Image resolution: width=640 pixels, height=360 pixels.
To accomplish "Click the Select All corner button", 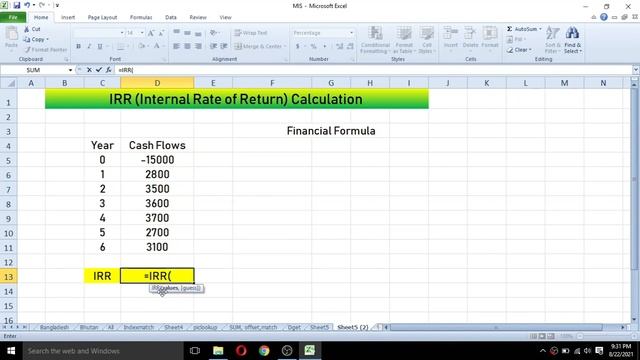I will click(x=9, y=83).
